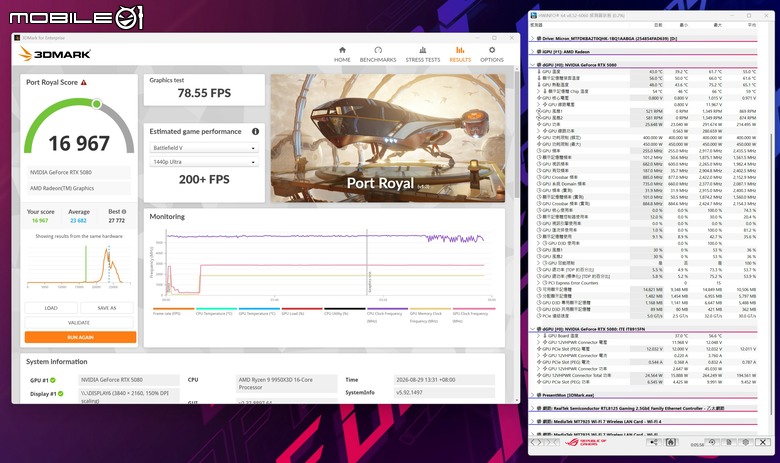Click the LOAD button
This screenshot has height=463, width=780.
tap(51, 308)
